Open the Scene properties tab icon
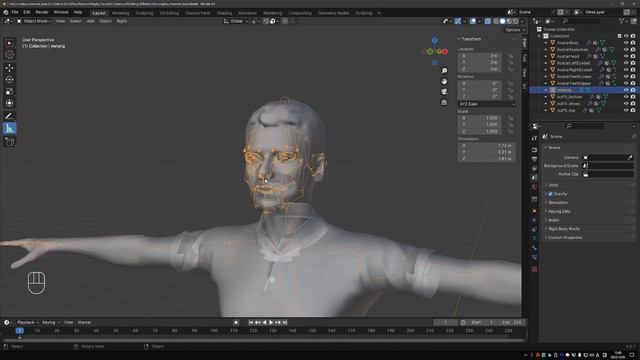The height and width of the screenshot is (360, 640). click(x=534, y=178)
